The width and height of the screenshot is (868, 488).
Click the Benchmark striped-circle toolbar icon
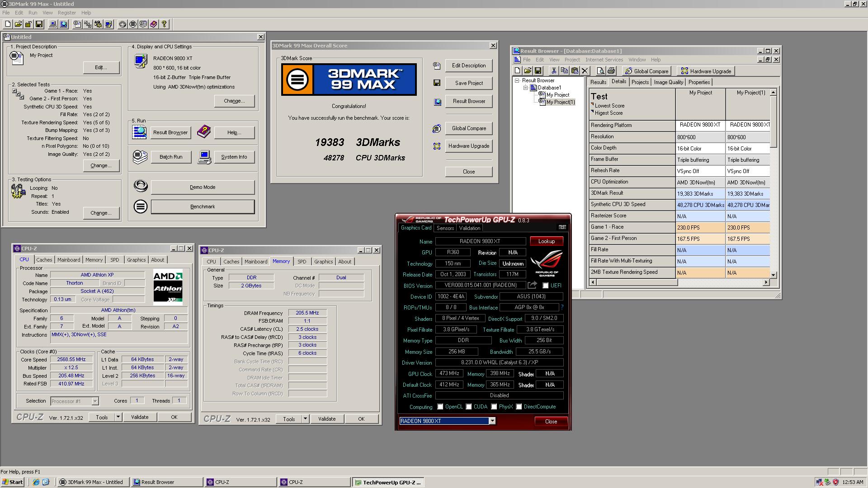(x=133, y=24)
